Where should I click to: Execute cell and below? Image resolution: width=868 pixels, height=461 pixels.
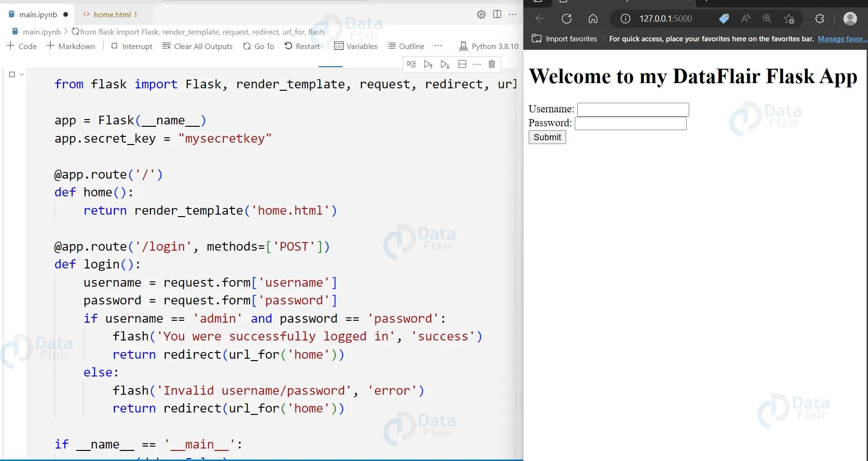445,64
